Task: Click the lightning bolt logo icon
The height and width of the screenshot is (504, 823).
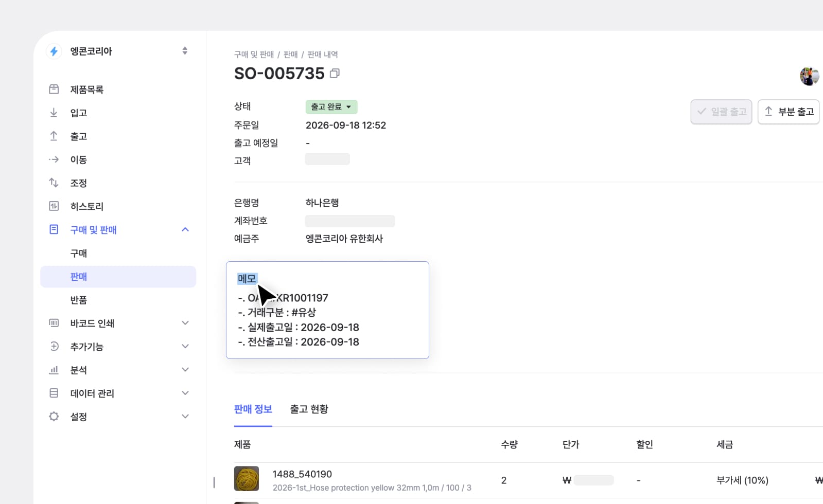Action: pyautogui.click(x=54, y=51)
